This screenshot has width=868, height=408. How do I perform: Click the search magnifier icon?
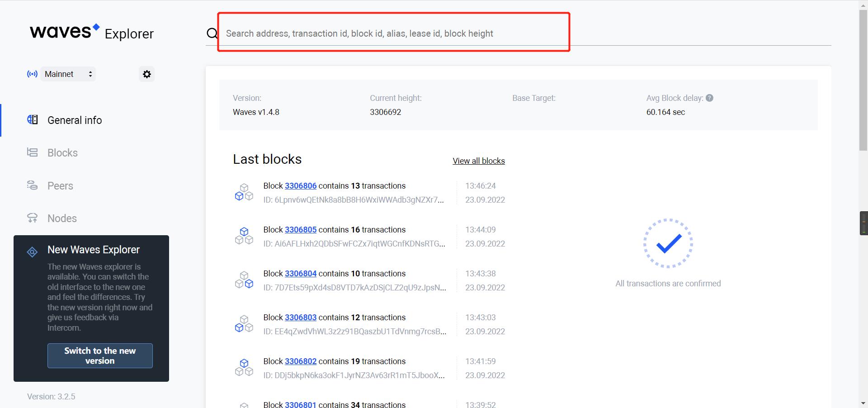coord(212,33)
